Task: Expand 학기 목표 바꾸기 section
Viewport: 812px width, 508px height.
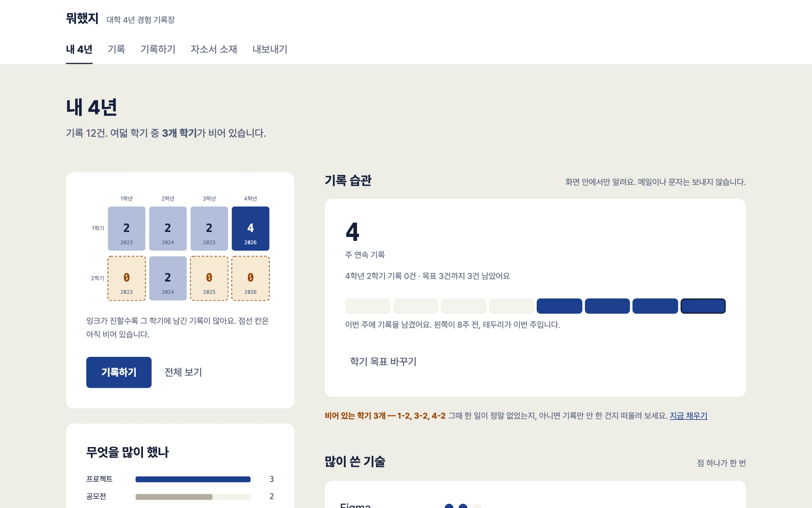Action: [383, 362]
